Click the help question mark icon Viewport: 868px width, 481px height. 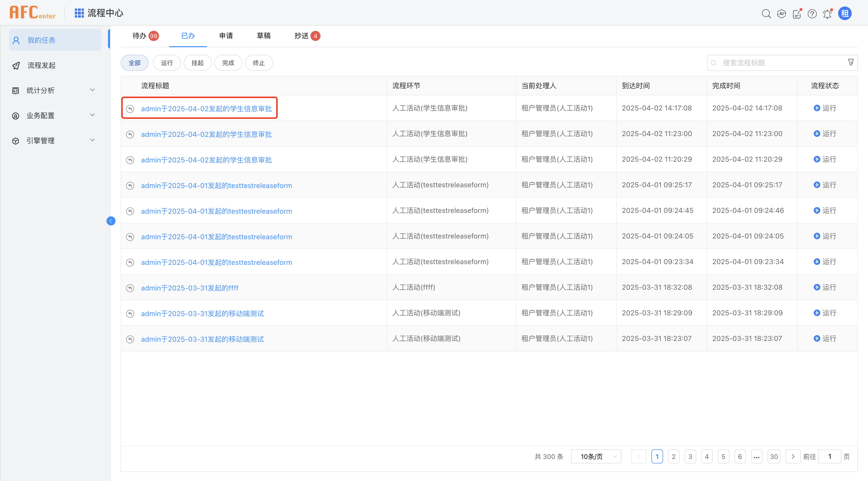812,14
